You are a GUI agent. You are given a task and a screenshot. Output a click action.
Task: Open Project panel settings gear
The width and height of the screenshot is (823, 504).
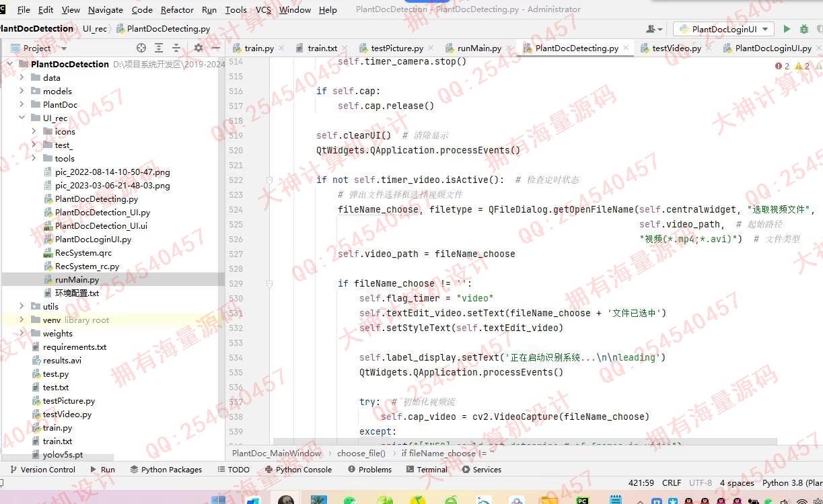[x=198, y=48]
